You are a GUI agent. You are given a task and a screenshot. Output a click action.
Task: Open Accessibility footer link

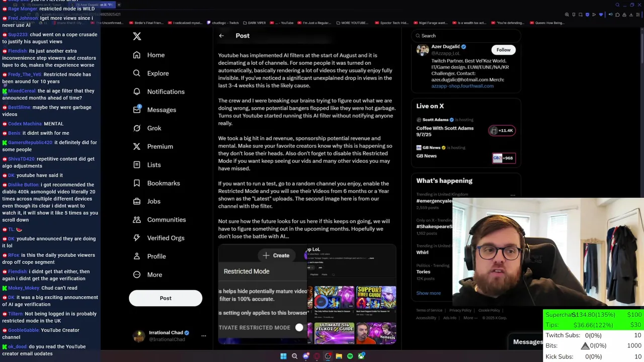(426, 318)
